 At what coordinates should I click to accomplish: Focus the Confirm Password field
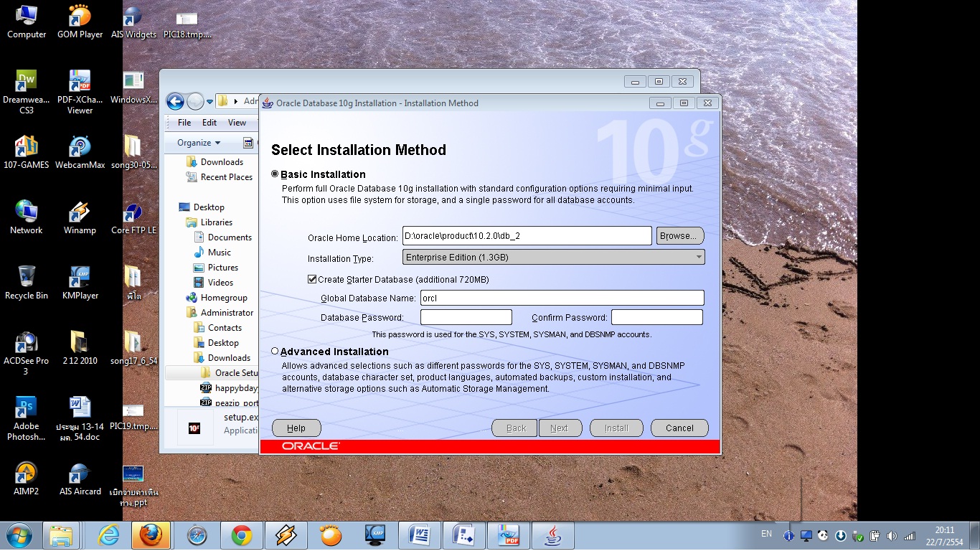pos(656,317)
